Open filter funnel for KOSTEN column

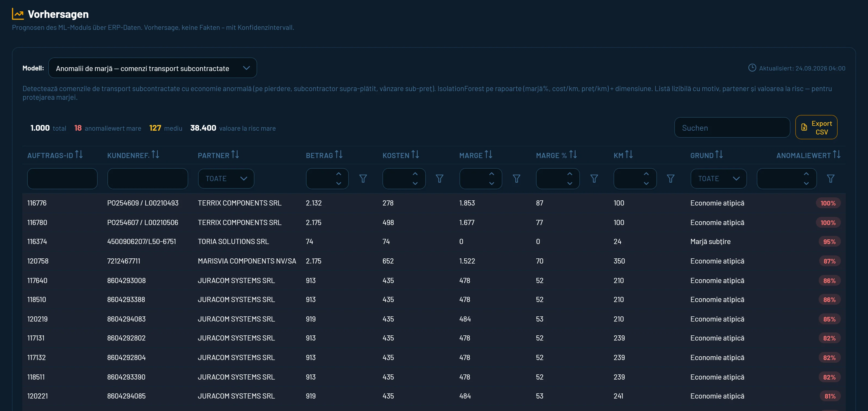tap(439, 179)
